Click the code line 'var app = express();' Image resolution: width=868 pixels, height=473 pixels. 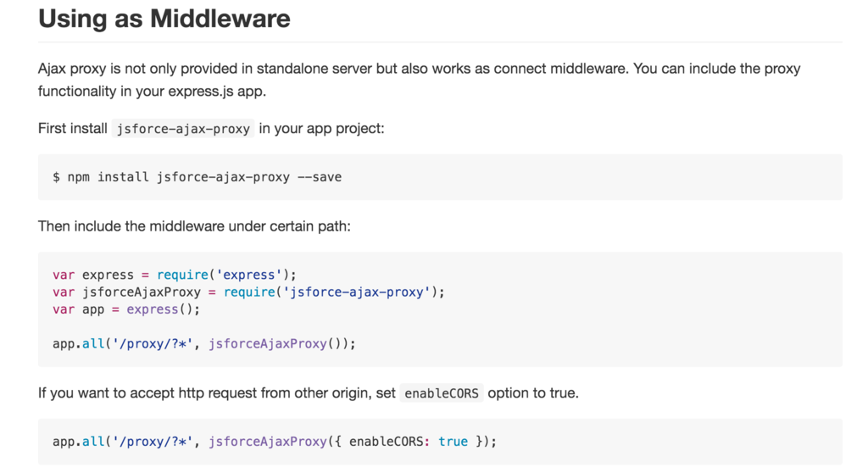click(x=126, y=309)
